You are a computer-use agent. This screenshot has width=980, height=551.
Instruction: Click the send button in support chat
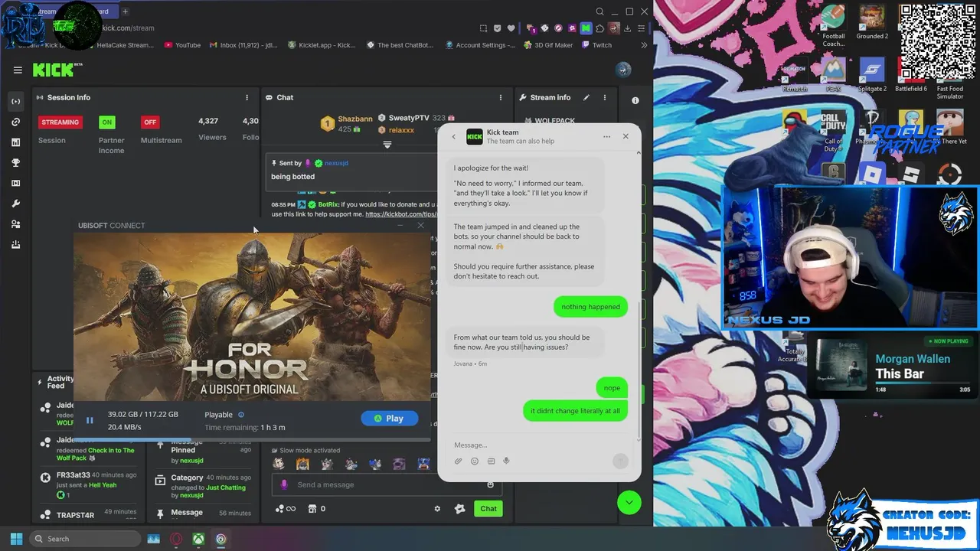coord(620,461)
